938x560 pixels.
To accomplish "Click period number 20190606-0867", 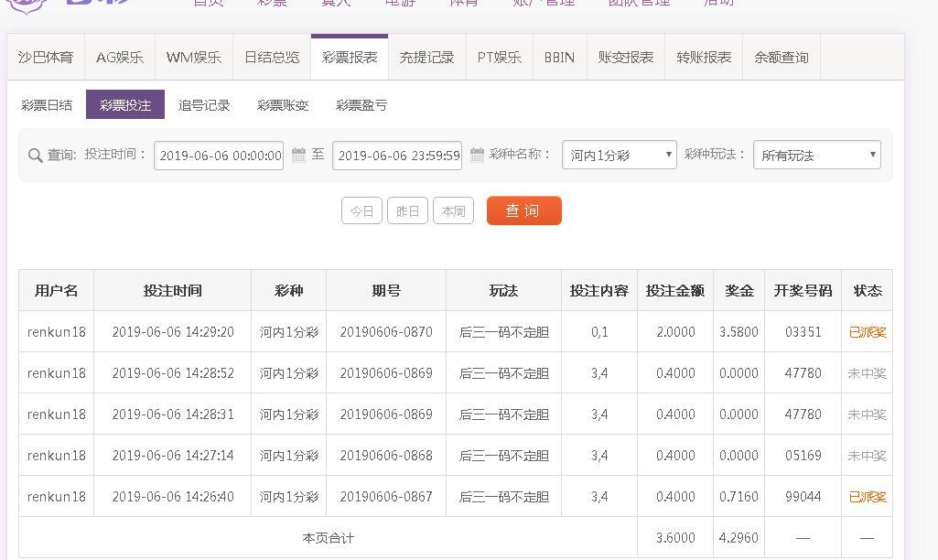I will pos(386,497).
